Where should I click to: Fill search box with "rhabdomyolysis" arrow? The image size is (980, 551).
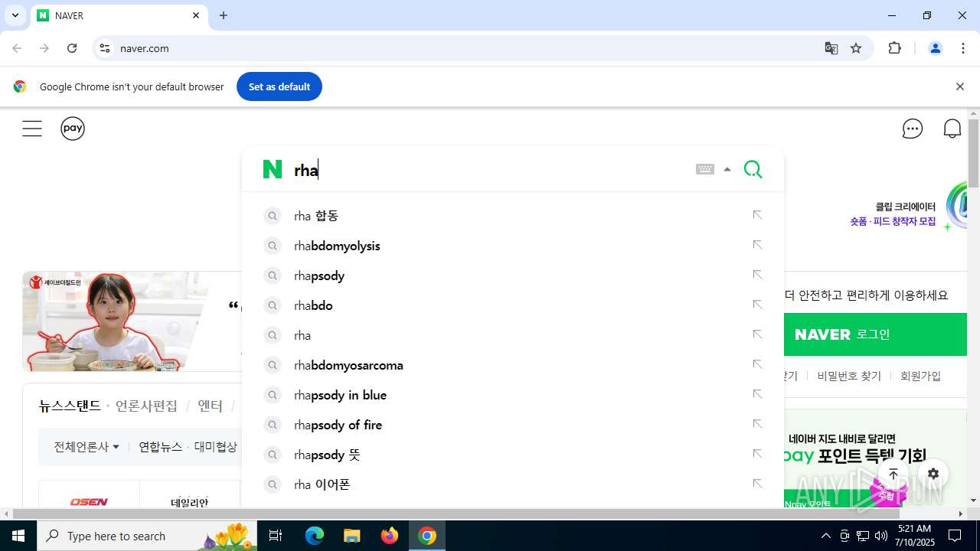click(x=757, y=245)
